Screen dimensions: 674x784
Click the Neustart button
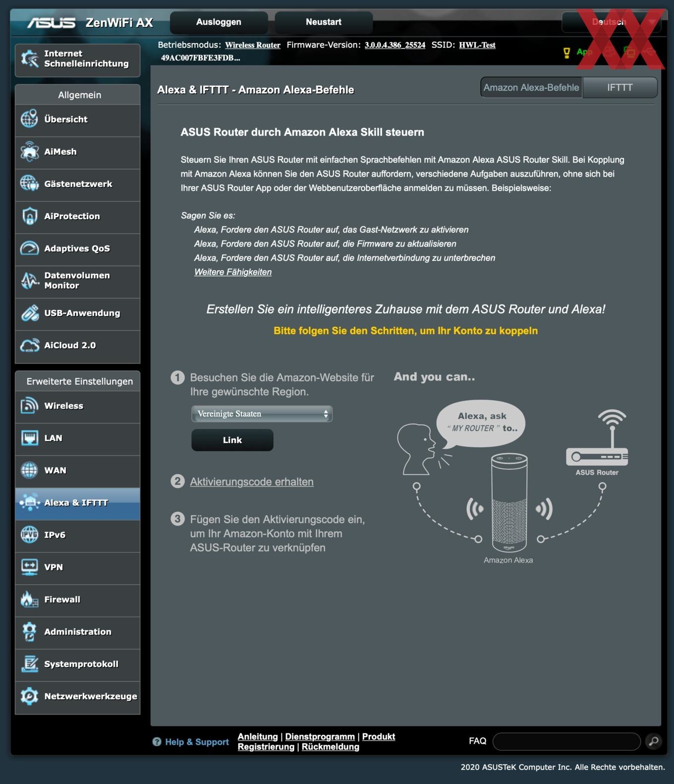pos(323,22)
